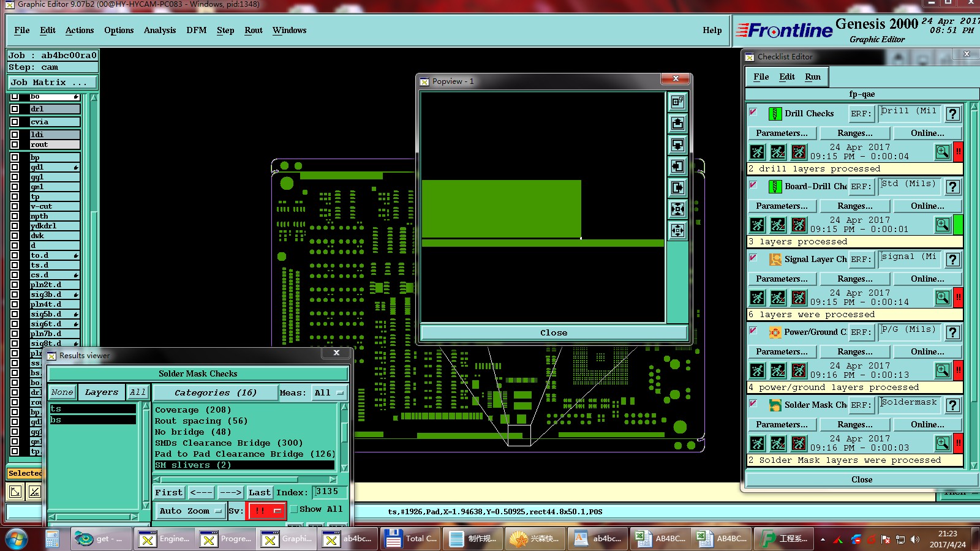Click Ranges... for Signal Layer Checks
Viewport: 980px width, 551px height.
tap(855, 279)
